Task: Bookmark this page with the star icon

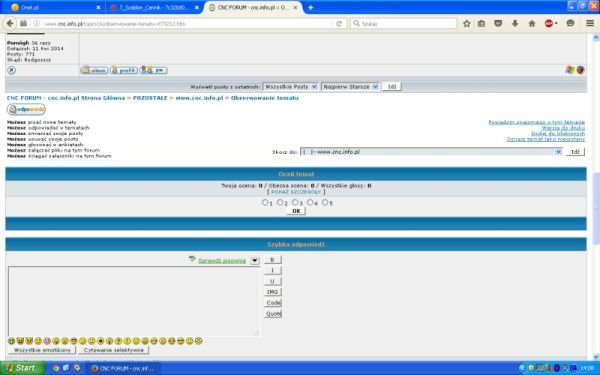Action: 466,24
